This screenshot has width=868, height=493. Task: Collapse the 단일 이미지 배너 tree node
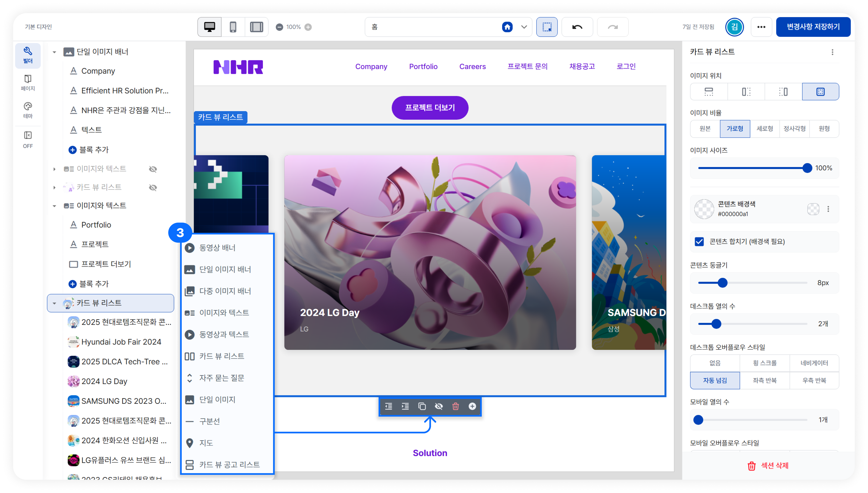(x=54, y=52)
